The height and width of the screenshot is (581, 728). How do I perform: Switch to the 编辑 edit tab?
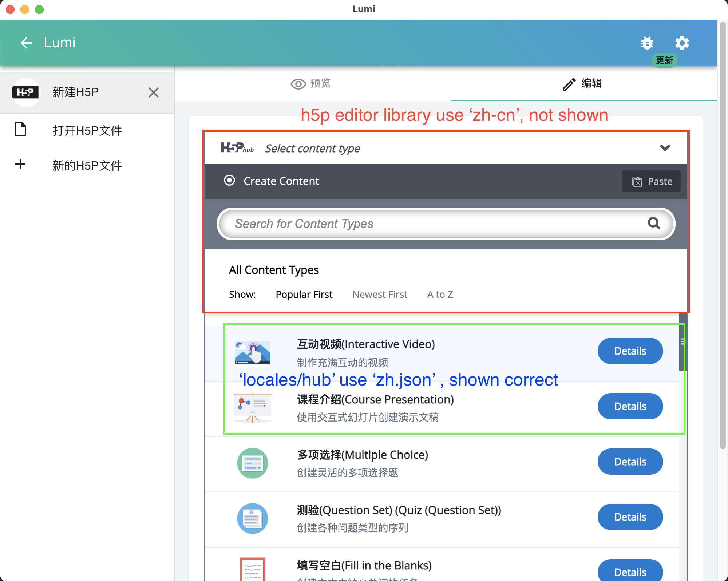(x=583, y=84)
